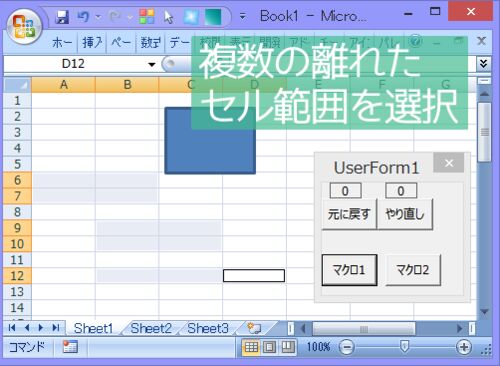Expand the formula bar chevron
The image size is (500, 366).
484,63
